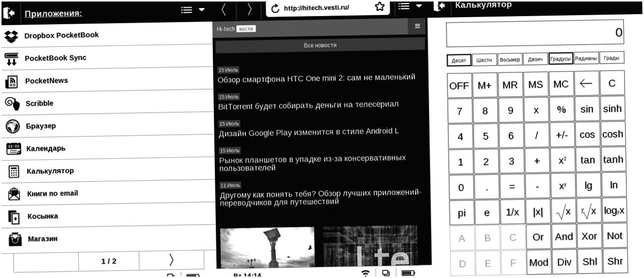Open Книги по email envelope icon
The height and width of the screenshot is (278, 644).
(x=14, y=194)
